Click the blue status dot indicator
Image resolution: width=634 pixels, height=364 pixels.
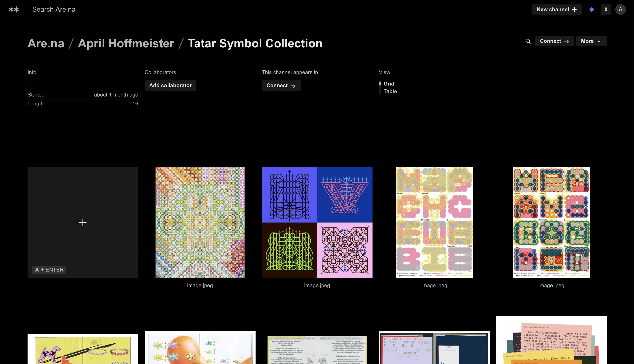(591, 10)
